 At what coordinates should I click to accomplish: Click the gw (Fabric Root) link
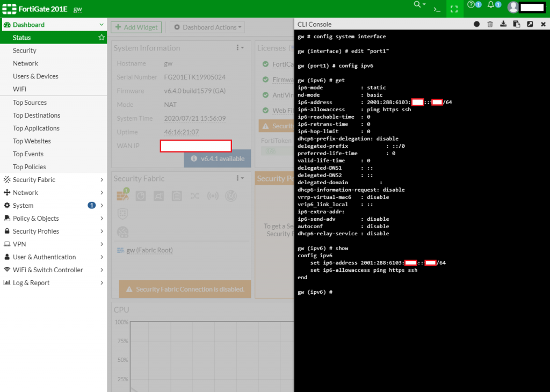point(149,250)
